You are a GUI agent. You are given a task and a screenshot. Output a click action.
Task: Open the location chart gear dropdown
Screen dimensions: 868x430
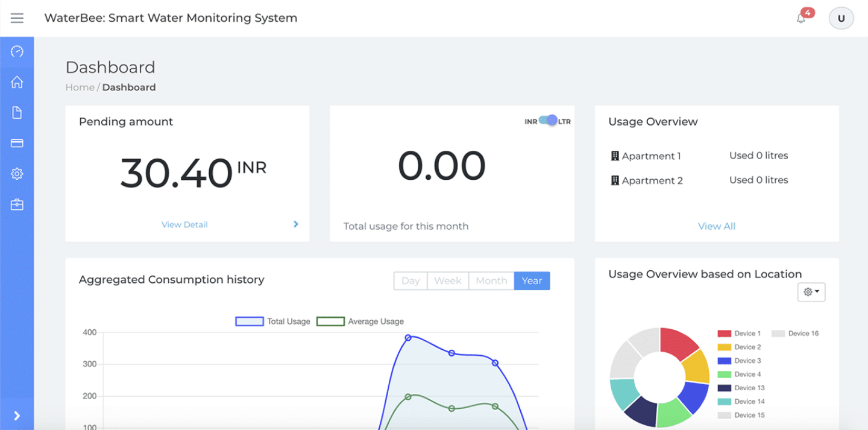[811, 292]
